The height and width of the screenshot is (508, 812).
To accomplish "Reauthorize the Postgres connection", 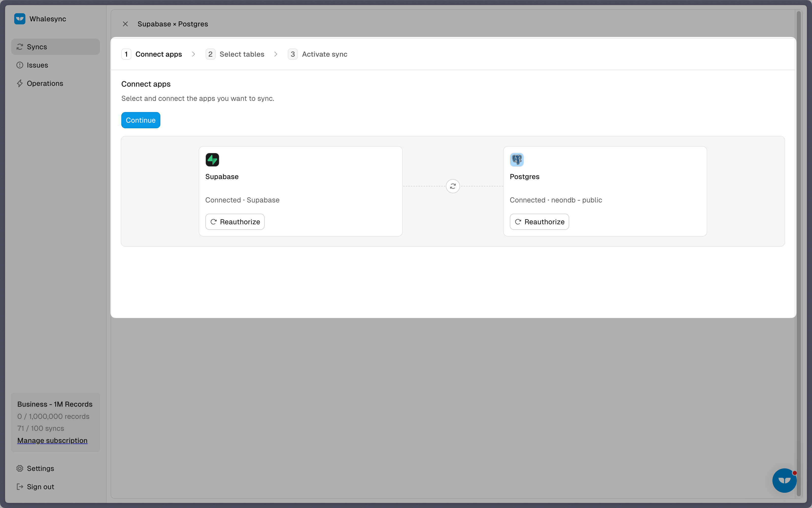I will [x=539, y=222].
